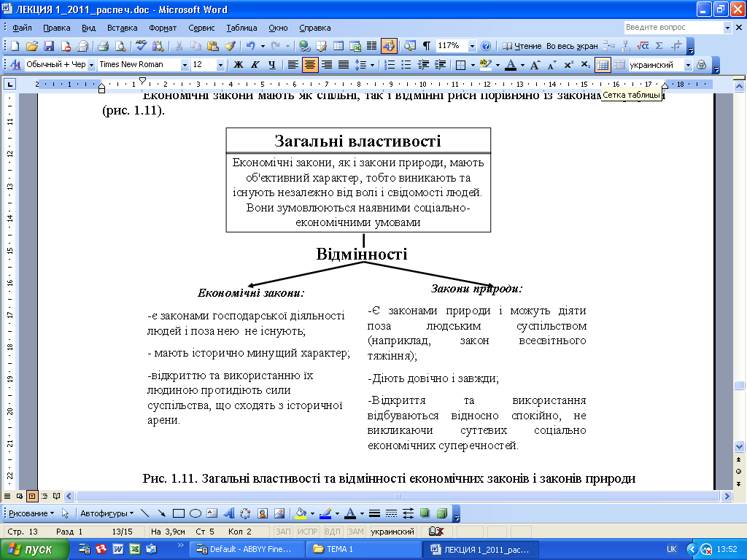Switch to the ABBYY FineReader taskbar window

[247, 549]
